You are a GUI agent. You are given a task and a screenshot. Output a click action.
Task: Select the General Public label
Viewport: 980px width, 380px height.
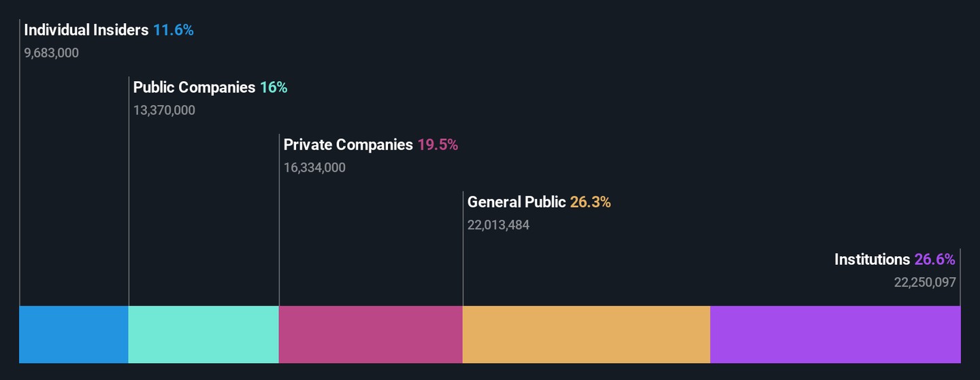pos(517,202)
